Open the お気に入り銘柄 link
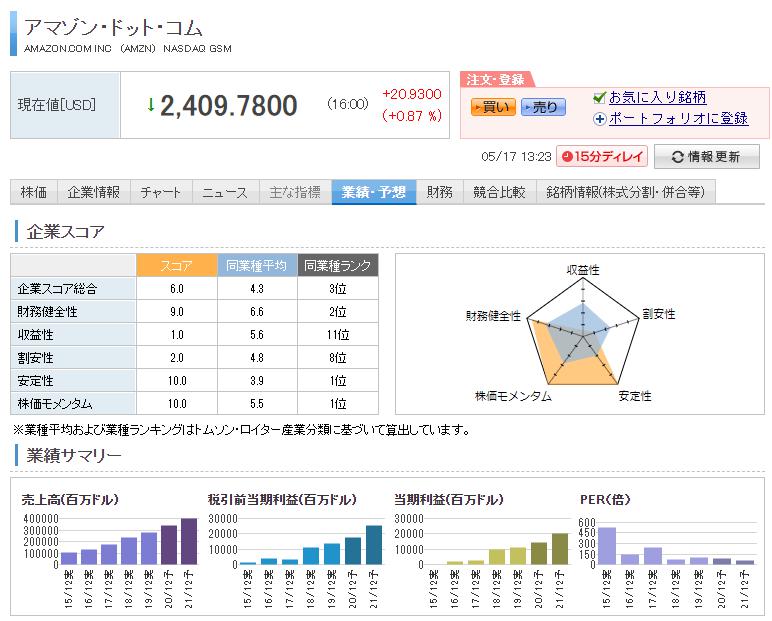 [657, 98]
